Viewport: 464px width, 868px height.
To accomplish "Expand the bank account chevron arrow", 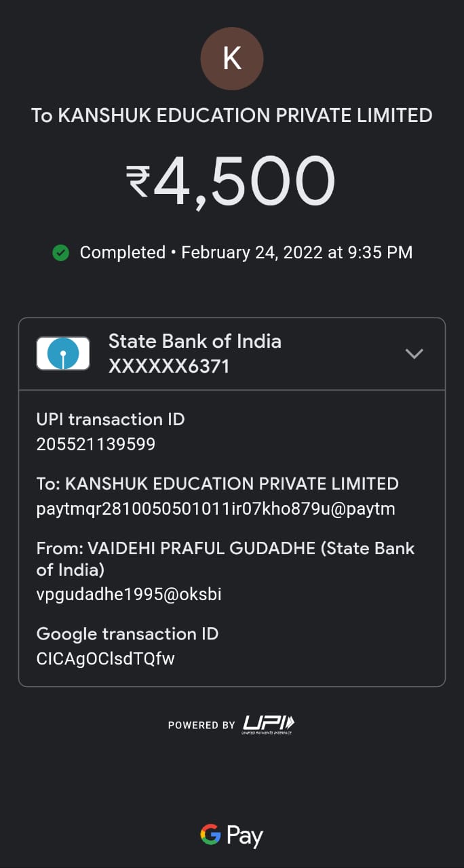I will 414,353.
